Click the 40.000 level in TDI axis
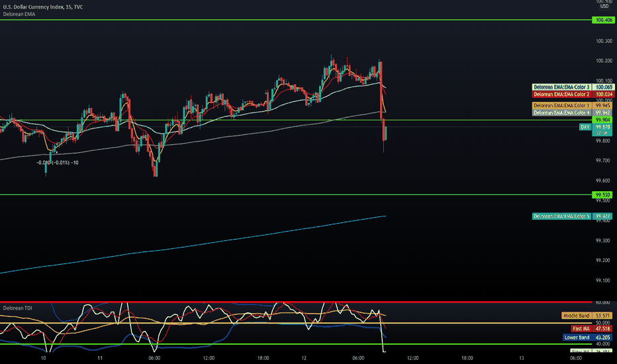Image resolution: width=617 pixels, height=364 pixels. click(x=603, y=344)
